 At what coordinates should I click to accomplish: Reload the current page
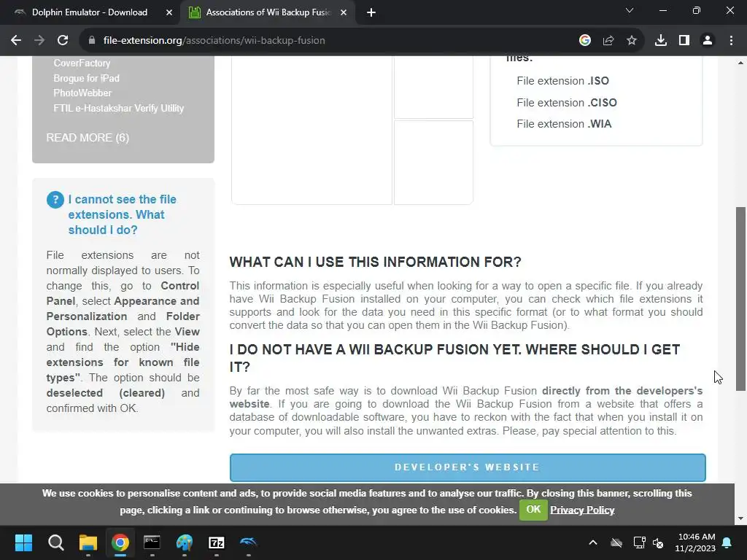click(63, 41)
